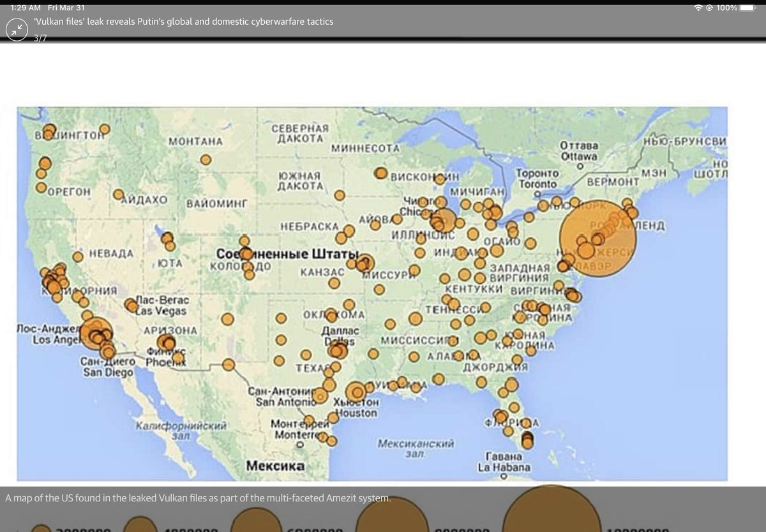Tap the battery indicator icon
This screenshot has width=766, height=532.
pyautogui.click(x=748, y=8)
